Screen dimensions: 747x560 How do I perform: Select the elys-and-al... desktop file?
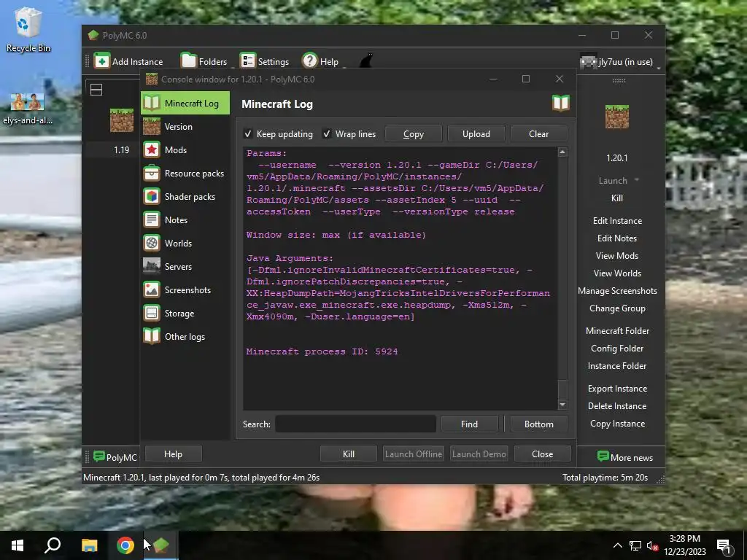(28, 109)
